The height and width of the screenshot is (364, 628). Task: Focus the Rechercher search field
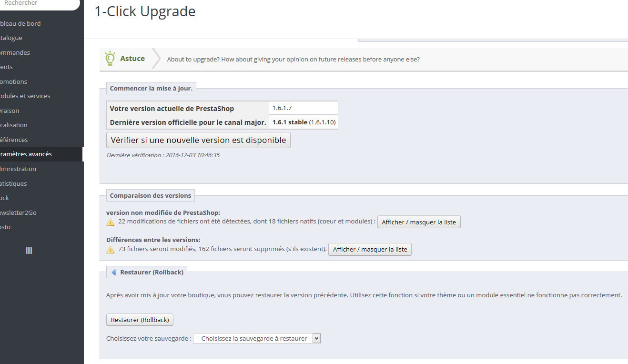coord(40,4)
